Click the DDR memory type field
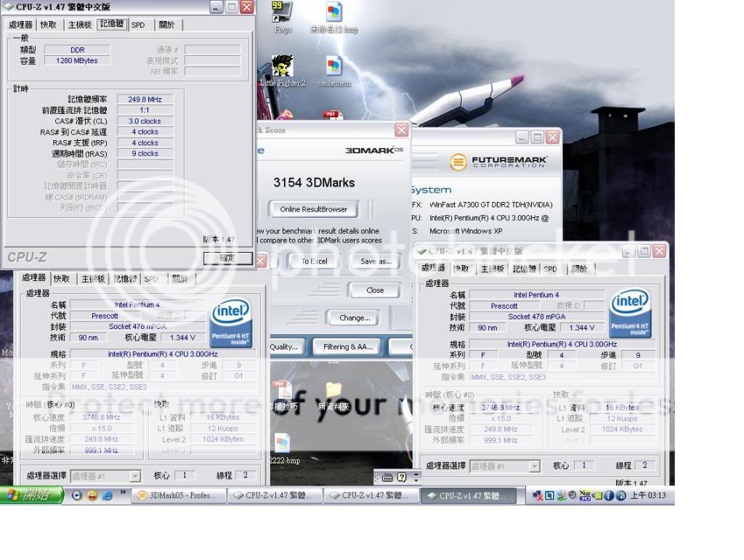 pos(77,50)
